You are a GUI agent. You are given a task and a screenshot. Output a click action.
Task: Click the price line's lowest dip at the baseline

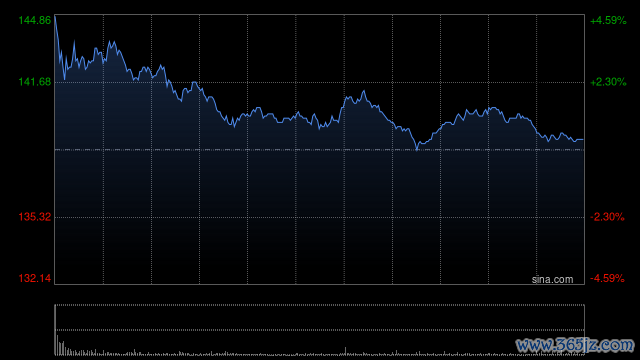417,149
